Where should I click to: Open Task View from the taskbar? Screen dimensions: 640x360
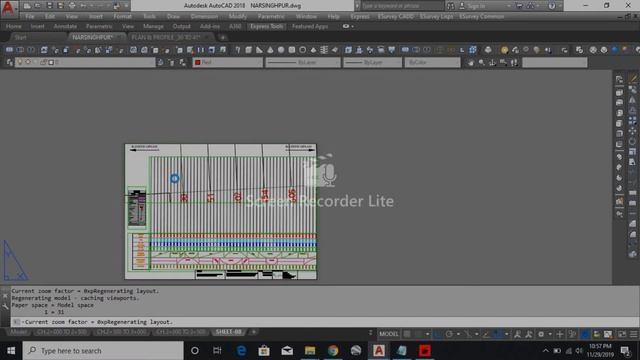[218, 351]
